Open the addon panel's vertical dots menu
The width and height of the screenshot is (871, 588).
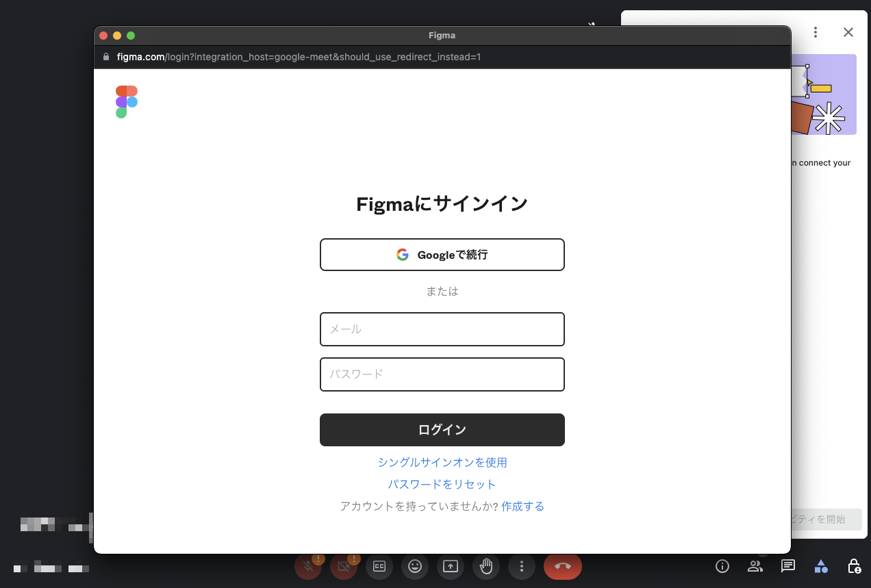point(816,32)
